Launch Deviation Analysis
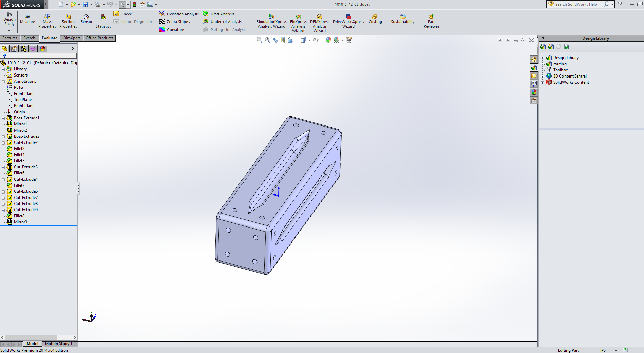The image size is (644, 353). (x=179, y=14)
